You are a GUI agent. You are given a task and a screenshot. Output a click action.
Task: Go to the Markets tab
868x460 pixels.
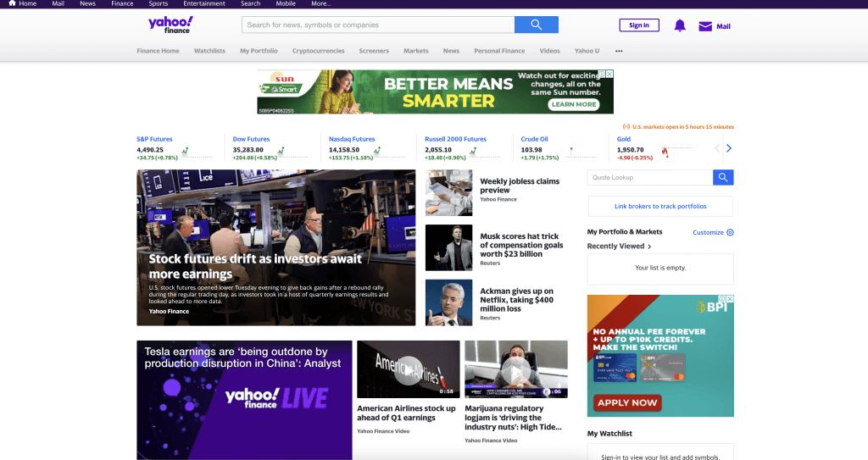415,51
